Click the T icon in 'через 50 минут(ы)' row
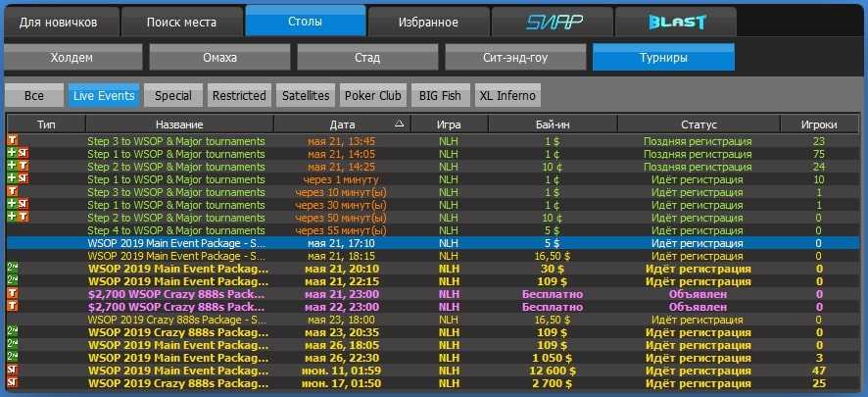The width and height of the screenshot is (868, 397). click(x=23, y=217)
